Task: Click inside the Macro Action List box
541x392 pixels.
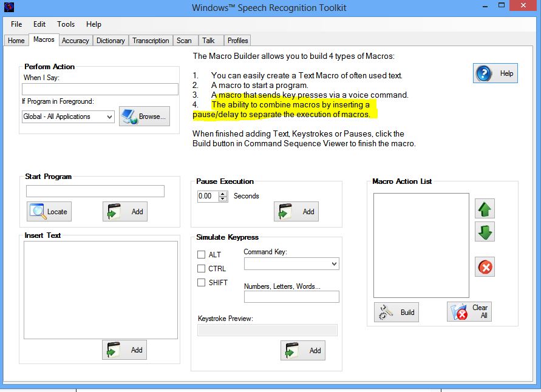Action: (421, 245)
